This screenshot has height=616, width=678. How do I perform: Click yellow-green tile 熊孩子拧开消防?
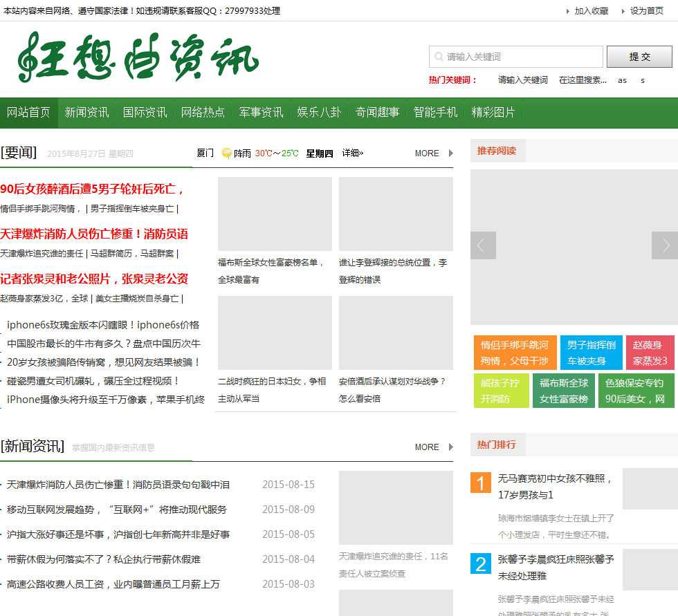[x=502, y=391]
